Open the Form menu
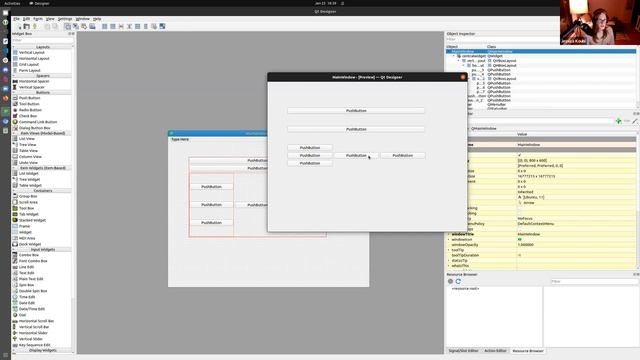640x360 pixels. (38, 19)
